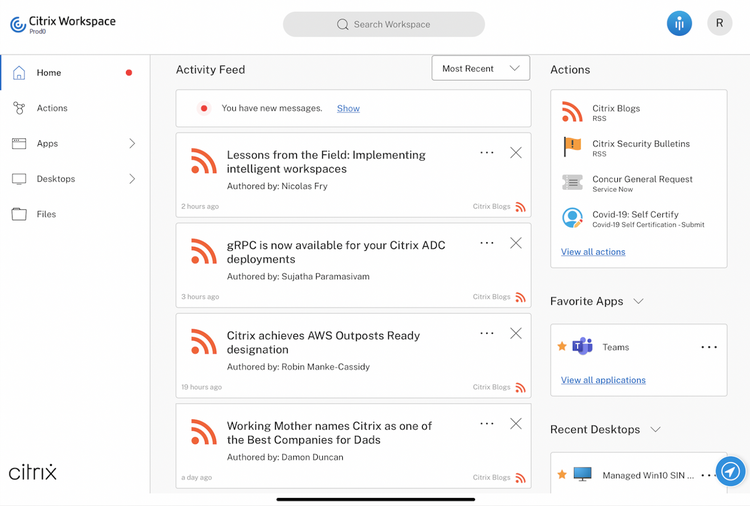Open Citrix Security Bulletins action
Viewport: 750px width, 506px height.
639,147
